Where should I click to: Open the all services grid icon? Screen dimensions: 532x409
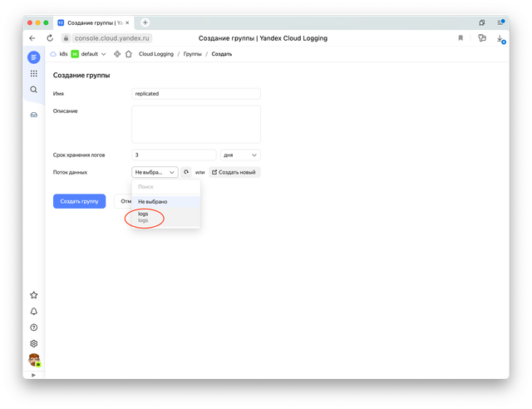pyautogui.click(x=33, y=73)
